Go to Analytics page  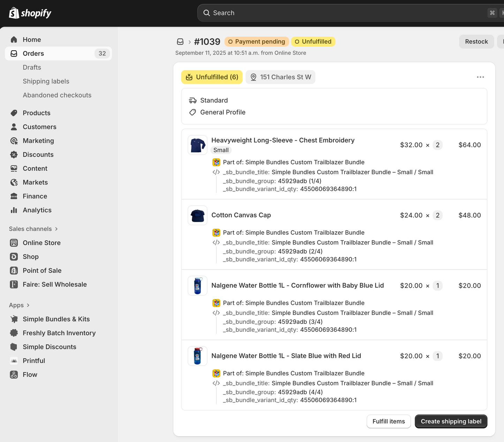(37, 210)
